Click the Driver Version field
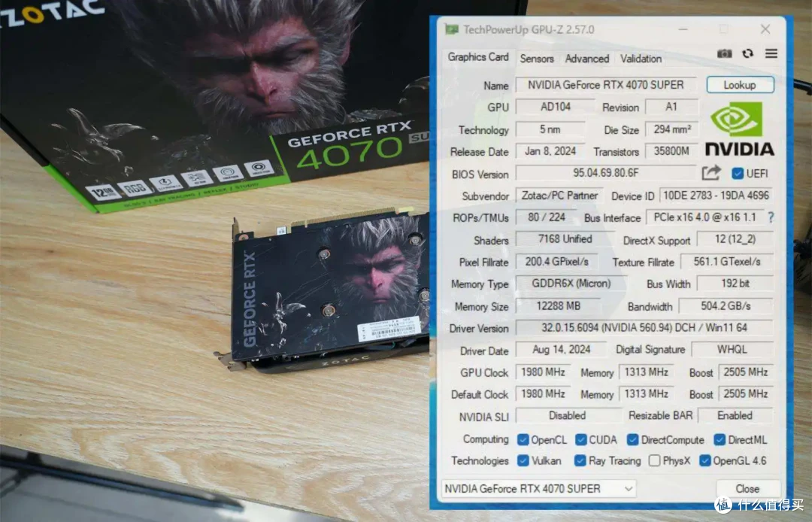Image resolution: width=812 pixels, height=522 pixels. (x=644, y=328)
